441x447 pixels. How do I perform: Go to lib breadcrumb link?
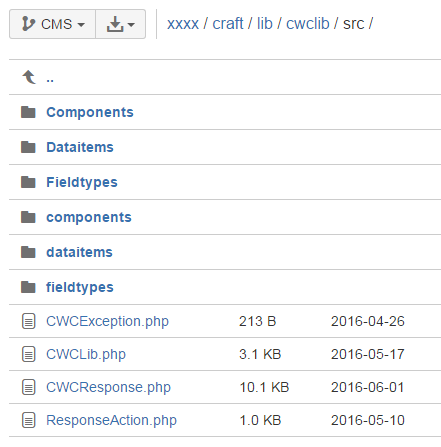[265, 24]
